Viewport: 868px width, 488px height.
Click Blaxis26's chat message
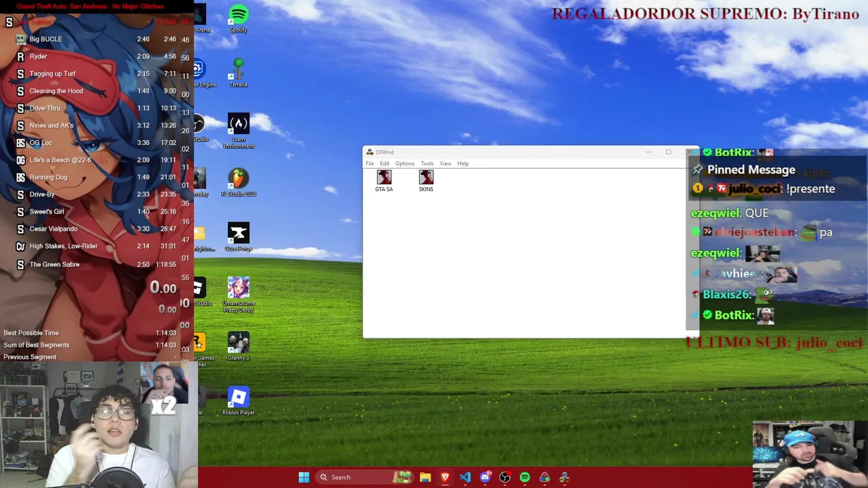(734, 295)
